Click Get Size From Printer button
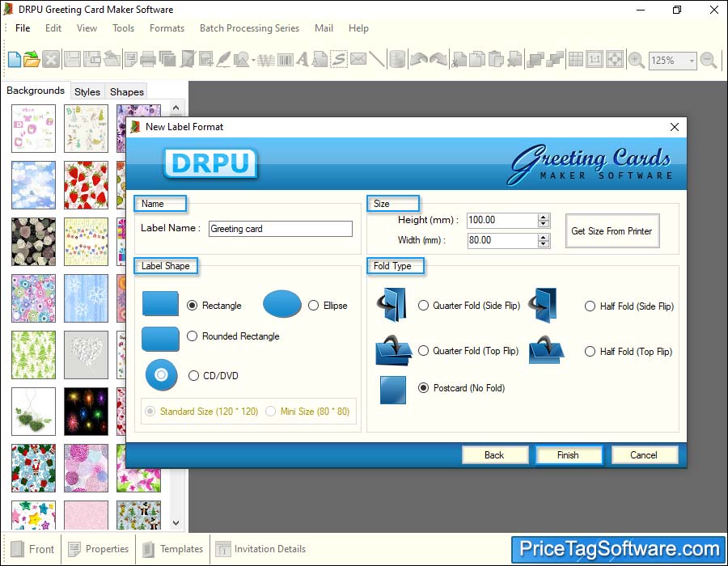 coord(612,231)
